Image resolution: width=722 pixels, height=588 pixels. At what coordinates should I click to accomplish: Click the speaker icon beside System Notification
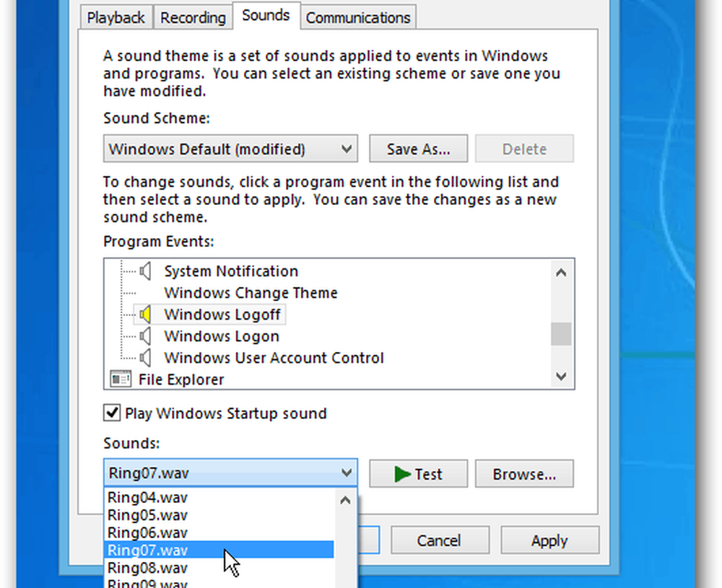(x=146, y=271)
